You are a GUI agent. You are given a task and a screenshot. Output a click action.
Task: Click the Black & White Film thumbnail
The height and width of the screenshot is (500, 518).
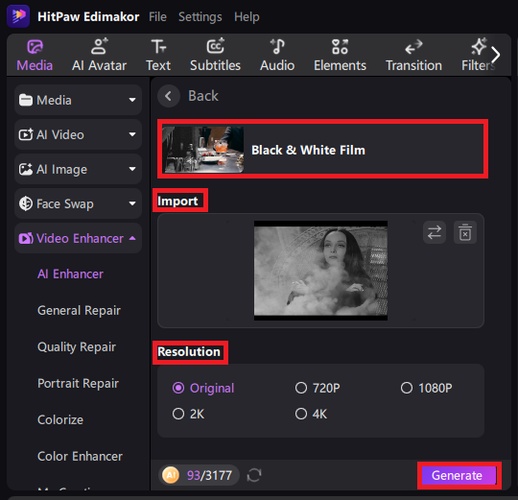click(203, 149)
